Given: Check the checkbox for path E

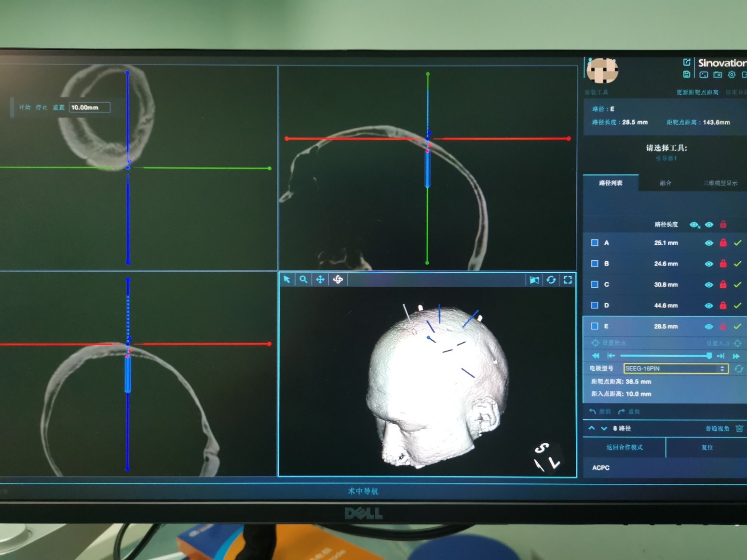Looking at the screenshot, I should coord(595,326).
